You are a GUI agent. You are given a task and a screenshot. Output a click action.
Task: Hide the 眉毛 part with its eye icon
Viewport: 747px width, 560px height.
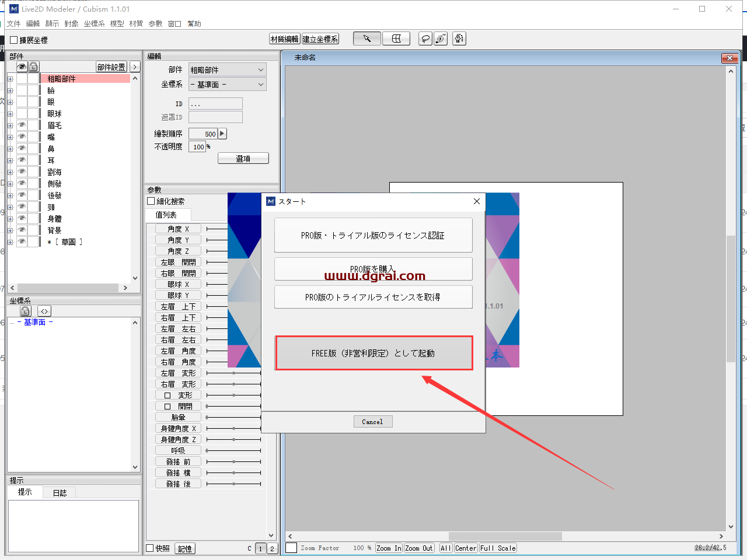pyautogui.click(x=22, y=125)
